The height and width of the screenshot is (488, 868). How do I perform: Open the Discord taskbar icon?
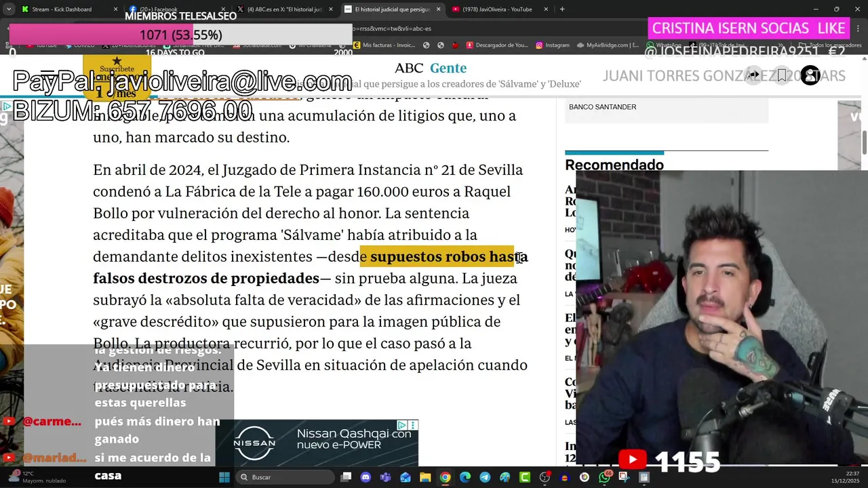pyautogui.click(x=366, y=477)
